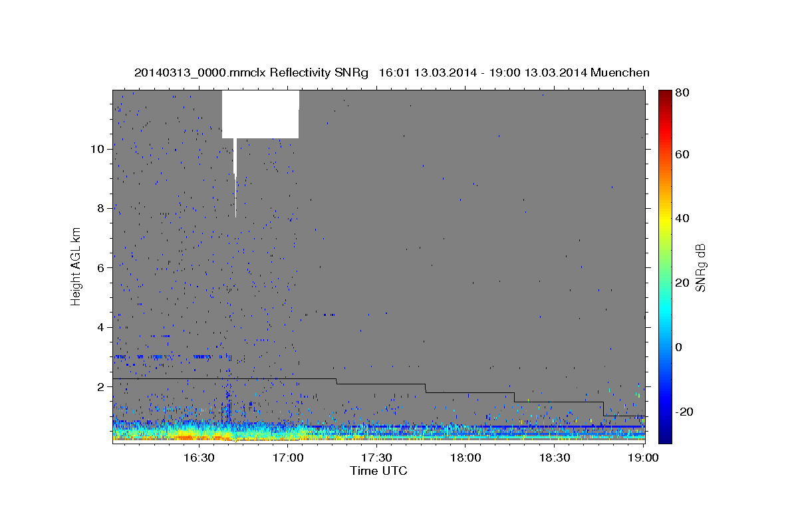
Task: Click the colorbar value 40
Action: tap(684, 218)
